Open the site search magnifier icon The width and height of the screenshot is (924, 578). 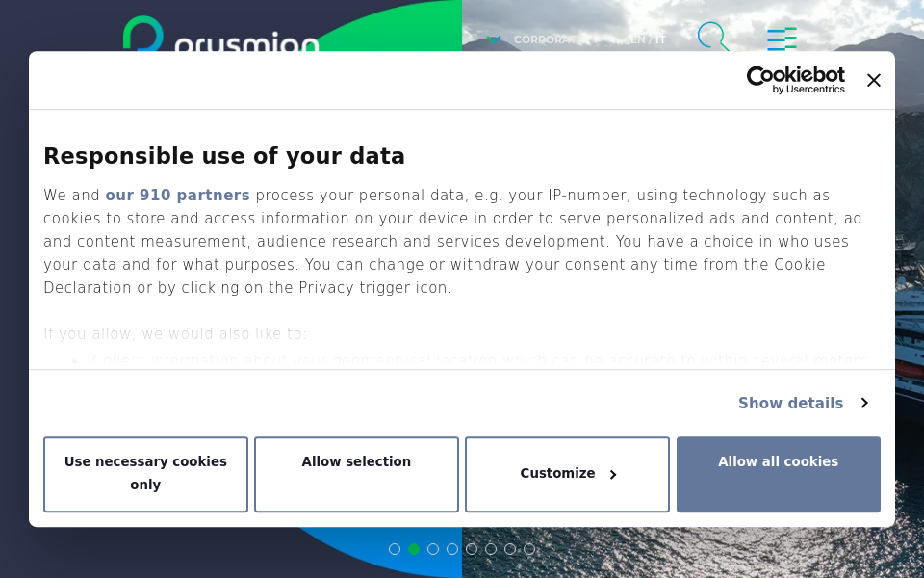pyautogui.click(x=712, y=37)
